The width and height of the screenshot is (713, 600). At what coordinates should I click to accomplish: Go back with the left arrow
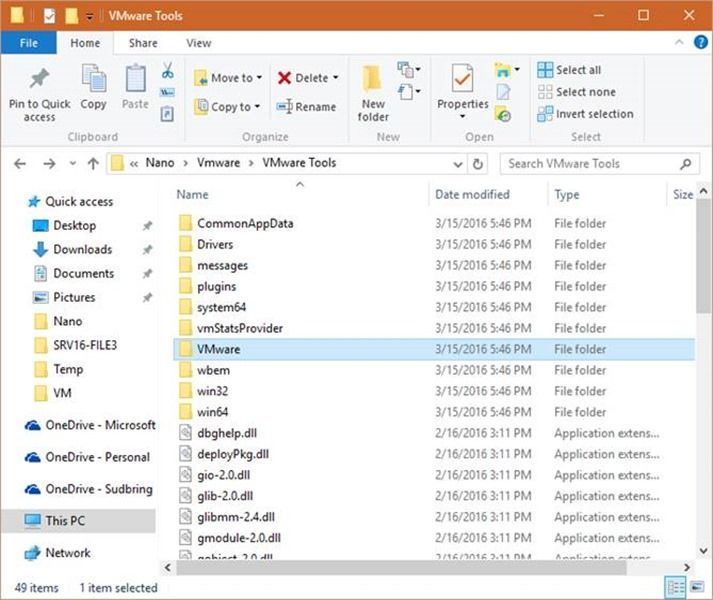(x=20, y=163)
